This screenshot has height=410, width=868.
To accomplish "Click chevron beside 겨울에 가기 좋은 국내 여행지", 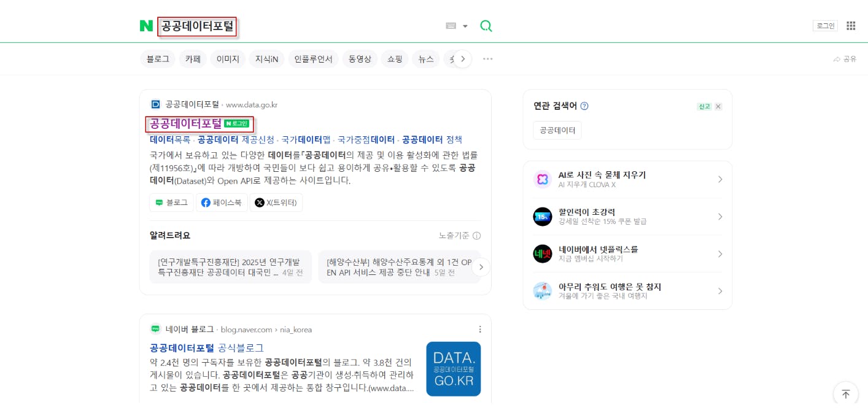I will coord(720,291).
